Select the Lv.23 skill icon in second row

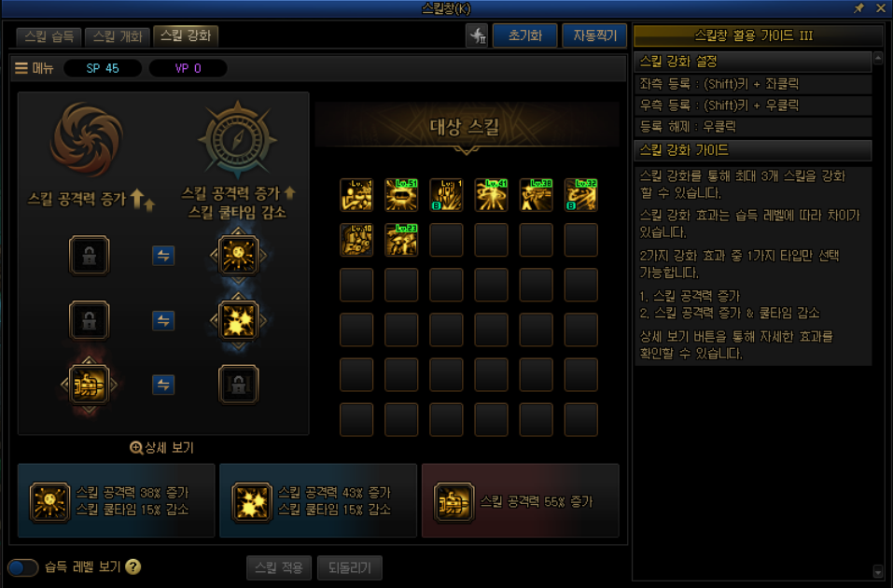401,240
